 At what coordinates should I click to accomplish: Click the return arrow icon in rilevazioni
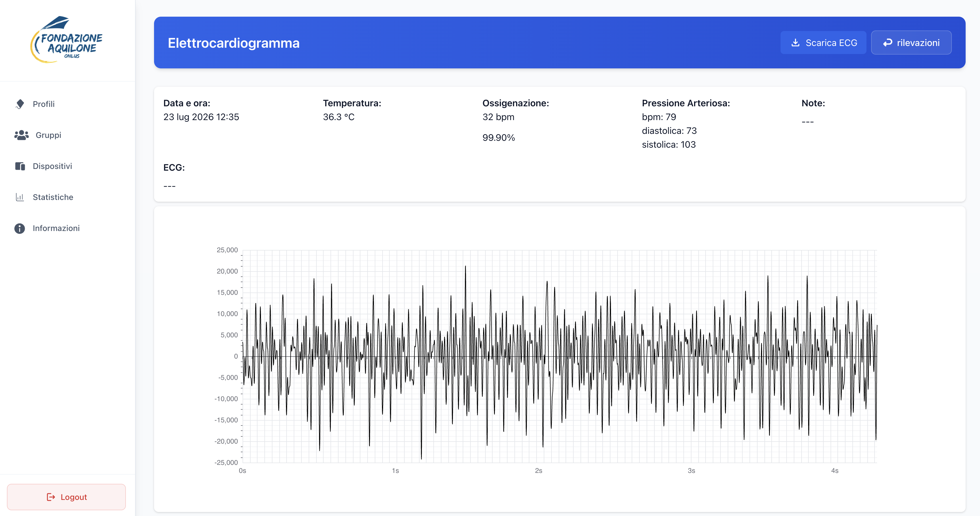(887, 43)
